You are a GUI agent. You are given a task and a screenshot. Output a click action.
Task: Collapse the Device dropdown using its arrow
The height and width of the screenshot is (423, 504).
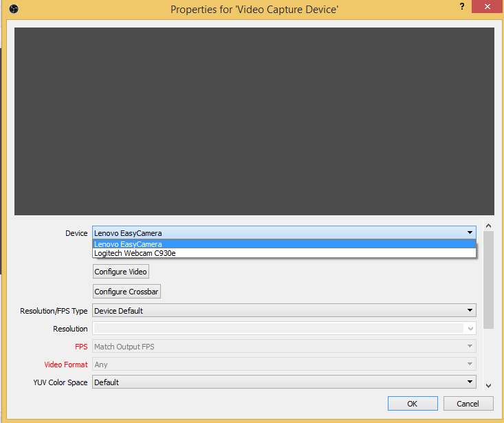(470, 233)
